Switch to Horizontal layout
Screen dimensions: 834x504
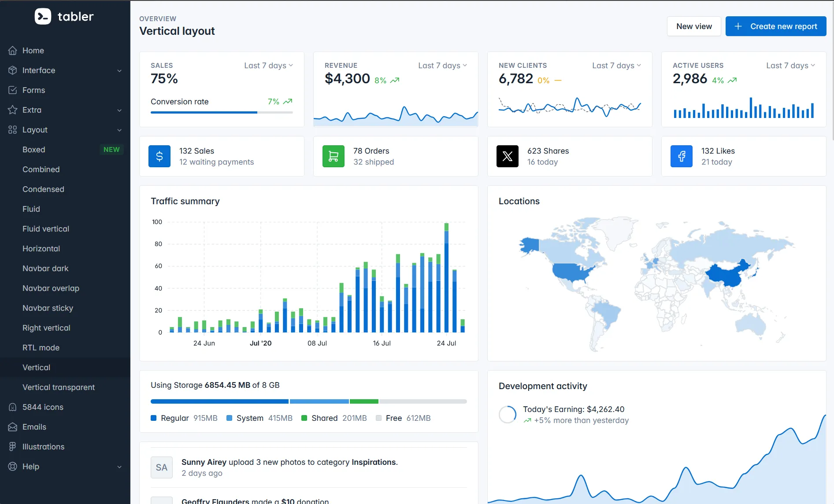click(41, 248)
